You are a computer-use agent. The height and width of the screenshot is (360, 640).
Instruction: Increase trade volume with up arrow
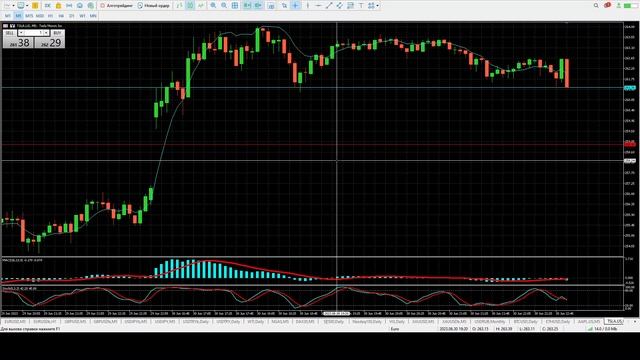click(x=46, y=33)
